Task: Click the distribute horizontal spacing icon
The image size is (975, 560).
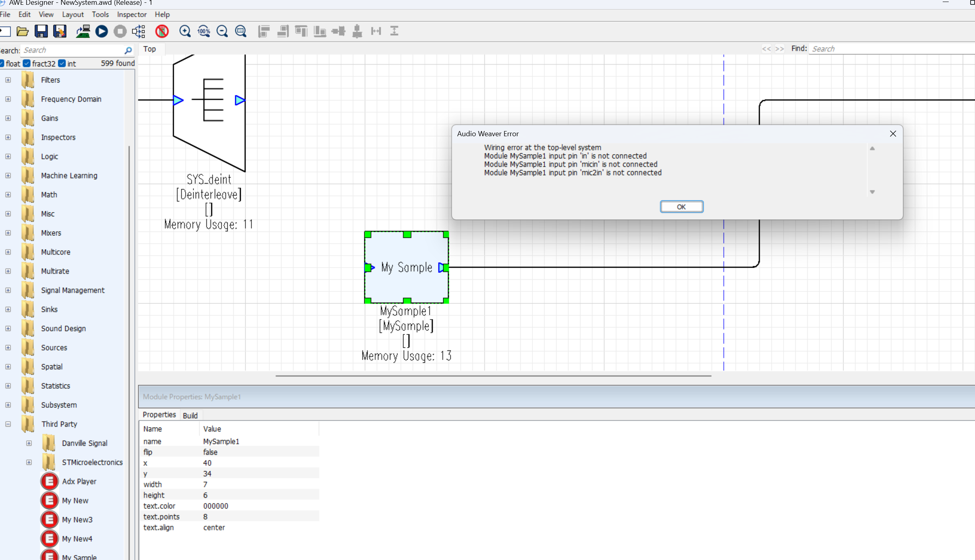Action: tap(376, 31)
